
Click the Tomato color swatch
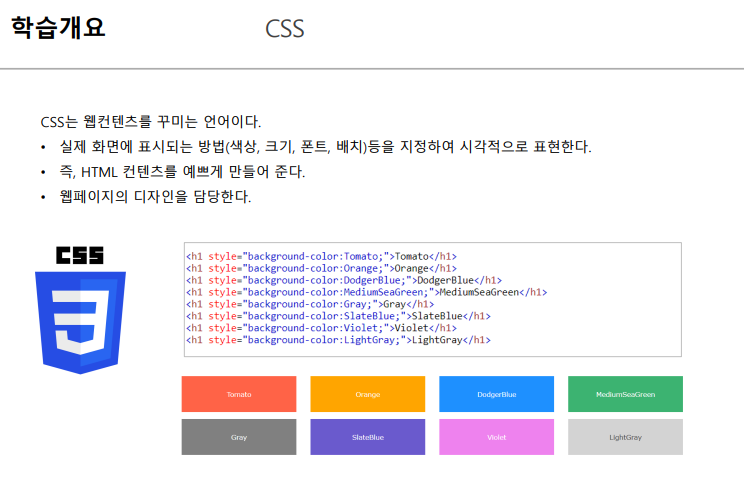click(x=239, y=394)
